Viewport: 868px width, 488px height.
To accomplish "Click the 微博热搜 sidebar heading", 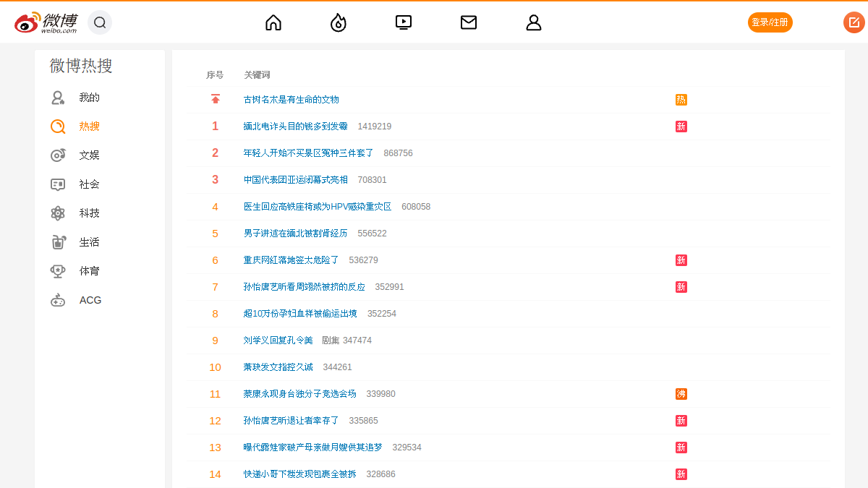I will point(81,66).
